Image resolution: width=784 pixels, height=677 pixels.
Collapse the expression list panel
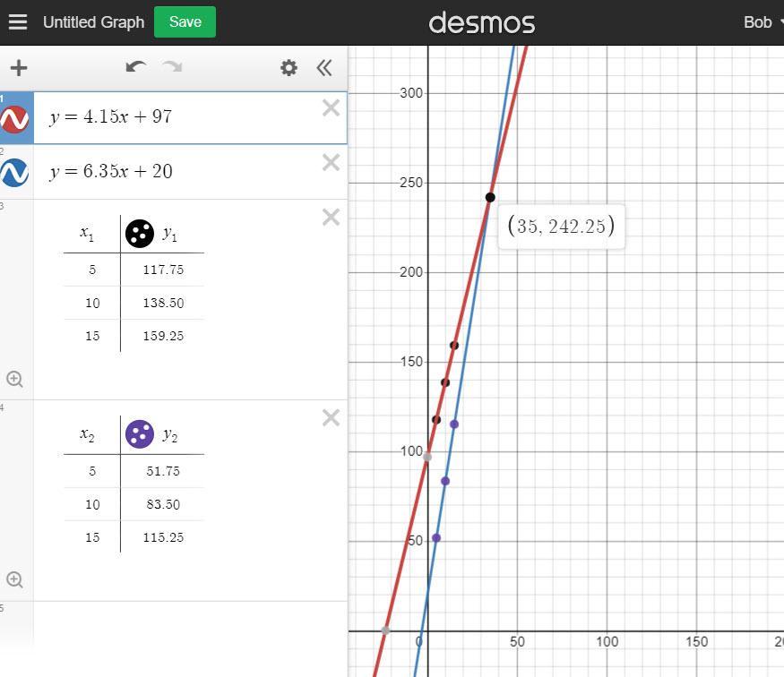tap(324, 67)
